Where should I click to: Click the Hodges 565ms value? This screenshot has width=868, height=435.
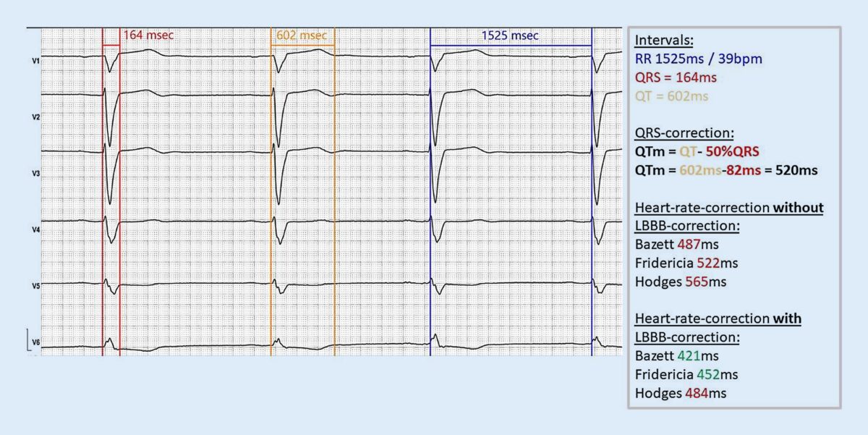(672, 282)
